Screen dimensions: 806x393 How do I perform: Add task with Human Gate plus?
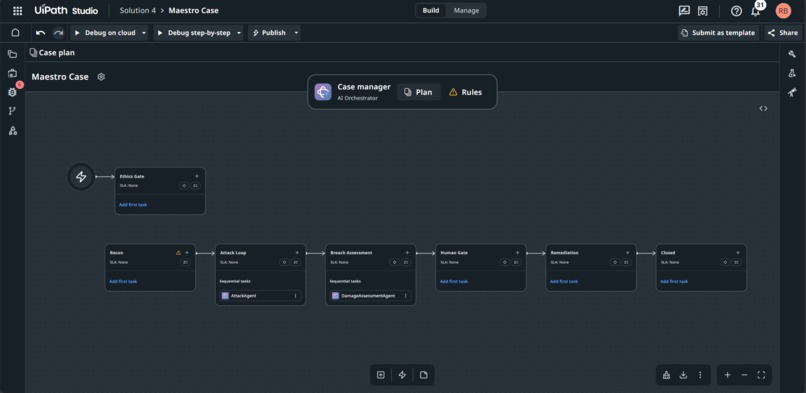coord(517,253)
